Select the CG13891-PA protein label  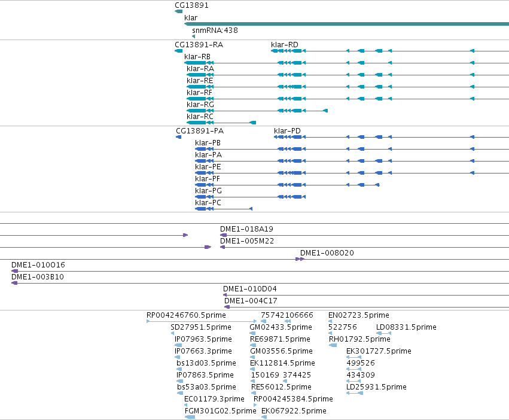tap(200, 131)
